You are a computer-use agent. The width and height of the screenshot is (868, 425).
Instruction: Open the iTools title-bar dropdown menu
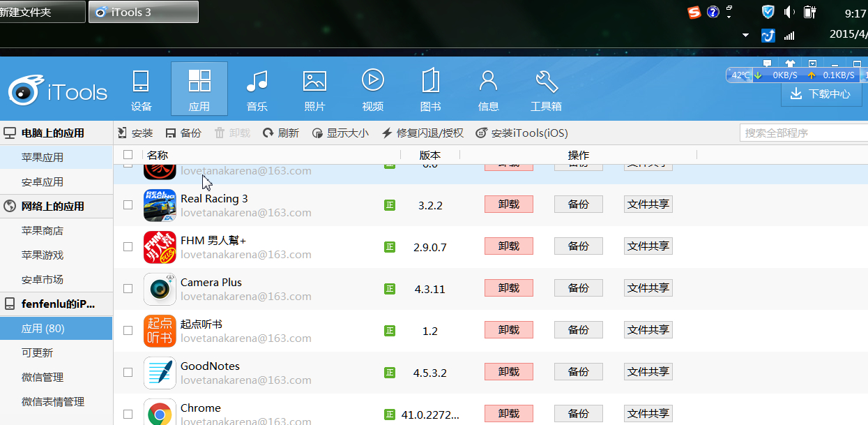point(812,64)
